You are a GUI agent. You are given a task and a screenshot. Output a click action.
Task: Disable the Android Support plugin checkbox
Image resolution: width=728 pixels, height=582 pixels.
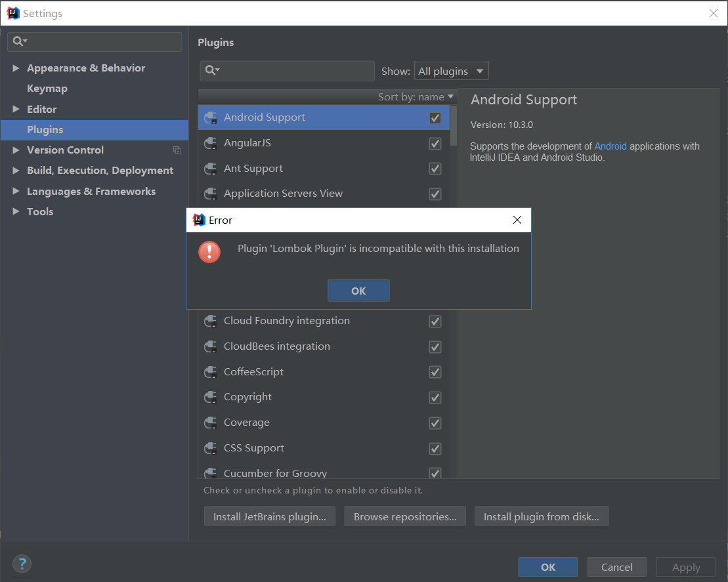[435, 118]
